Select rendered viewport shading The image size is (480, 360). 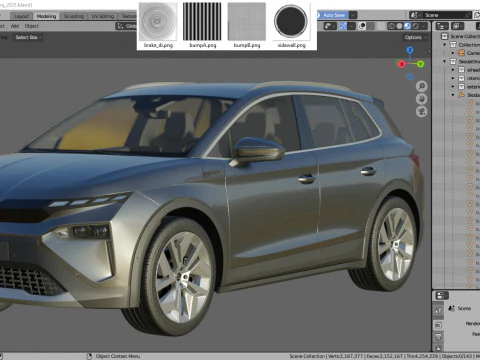[415, 26]
